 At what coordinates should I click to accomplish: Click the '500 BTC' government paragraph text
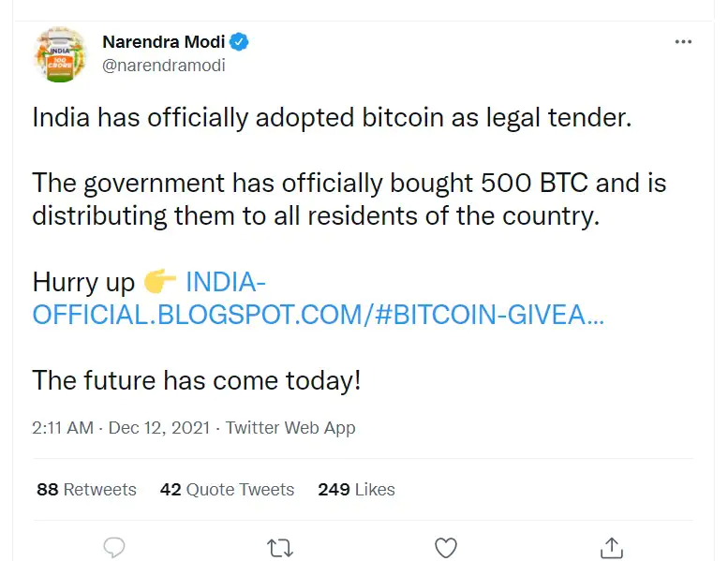(x=349, y=199)
